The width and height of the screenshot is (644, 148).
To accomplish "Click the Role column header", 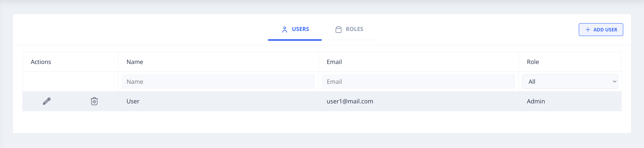I will coord(533,62).
